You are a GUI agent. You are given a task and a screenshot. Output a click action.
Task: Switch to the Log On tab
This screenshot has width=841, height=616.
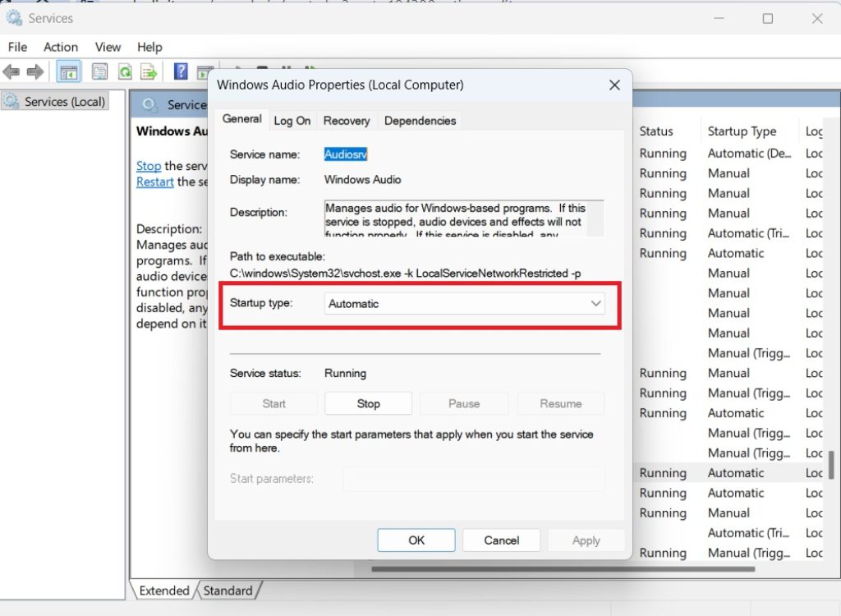292,121
